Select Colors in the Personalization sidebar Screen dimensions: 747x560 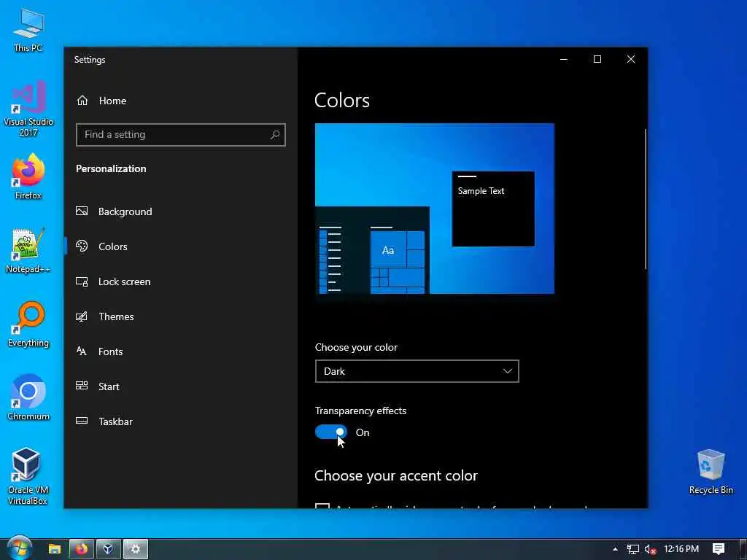181,246
